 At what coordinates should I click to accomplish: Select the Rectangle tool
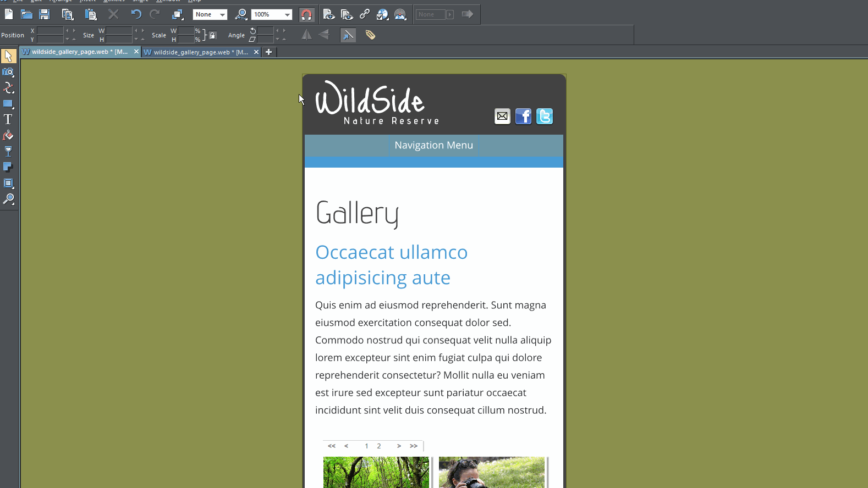8,104
